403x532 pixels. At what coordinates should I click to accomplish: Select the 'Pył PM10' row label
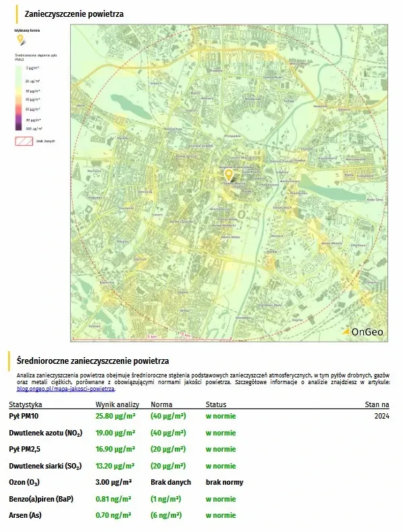[24, 416]
